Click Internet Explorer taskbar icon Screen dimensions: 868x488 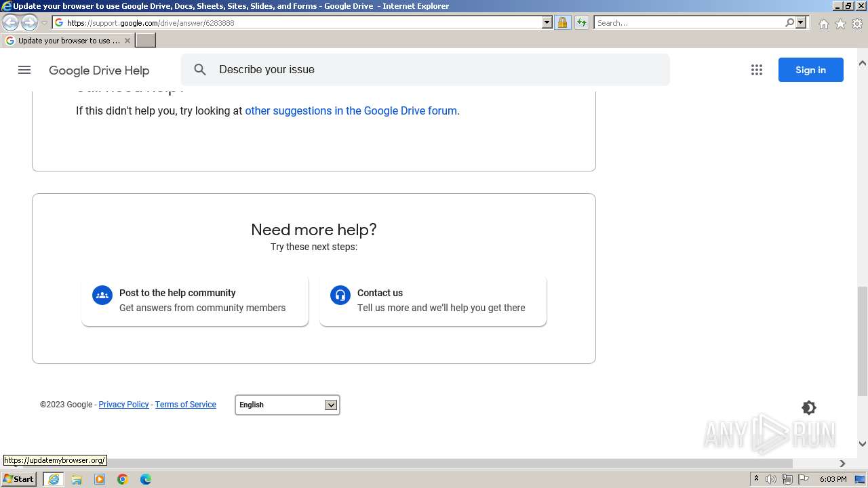point(54,479)
